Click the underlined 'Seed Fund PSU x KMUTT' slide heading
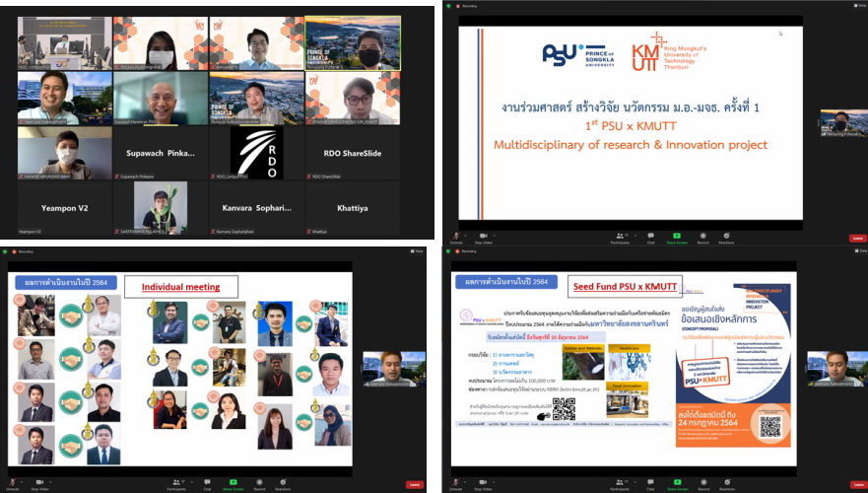 (x=625, y=286)
